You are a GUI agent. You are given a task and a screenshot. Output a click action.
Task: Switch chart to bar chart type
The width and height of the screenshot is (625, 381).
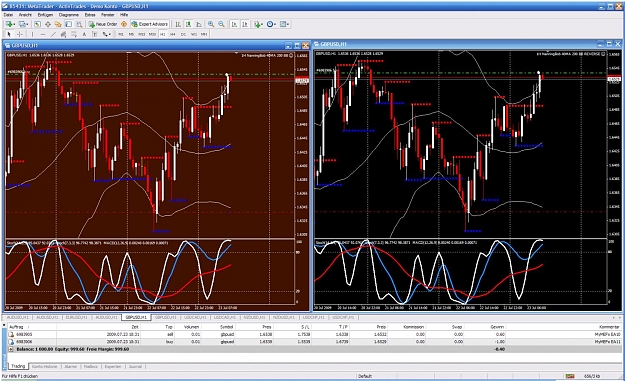pyautogui.click(x=178, y=24)
